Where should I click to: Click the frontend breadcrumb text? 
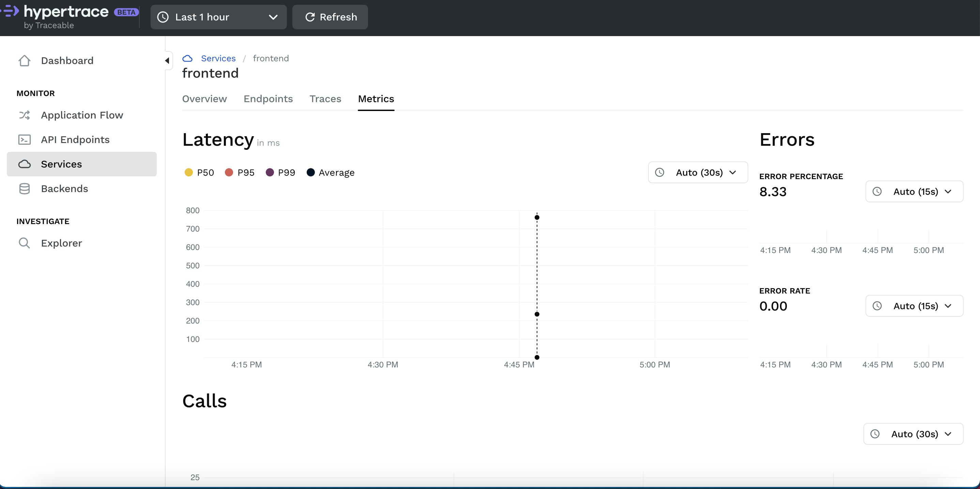271,59
